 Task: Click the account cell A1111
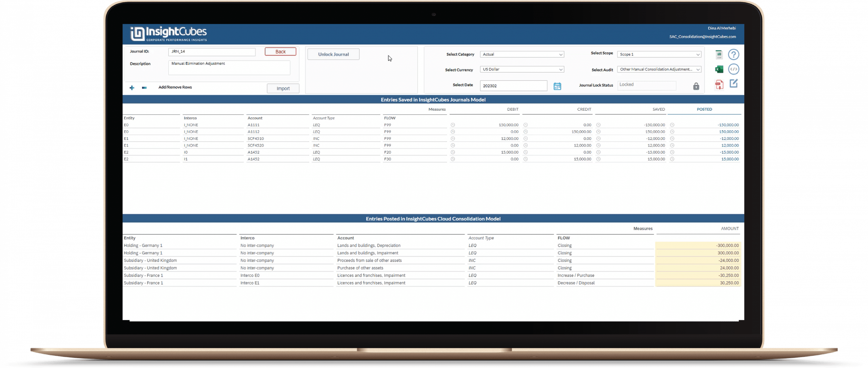click(x=253, y=125)
